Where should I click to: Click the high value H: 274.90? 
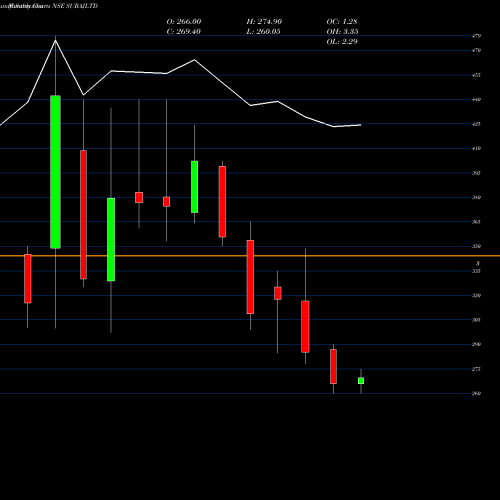[x=264, y=21]
